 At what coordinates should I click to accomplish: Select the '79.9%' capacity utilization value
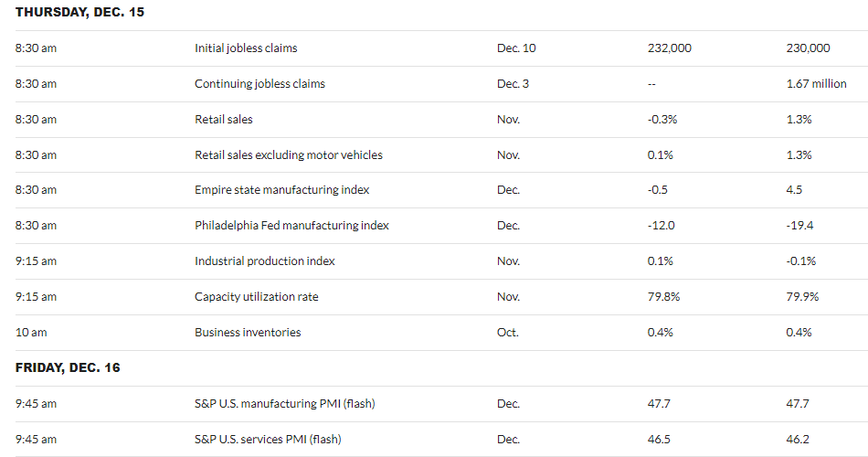pos(802,296)
